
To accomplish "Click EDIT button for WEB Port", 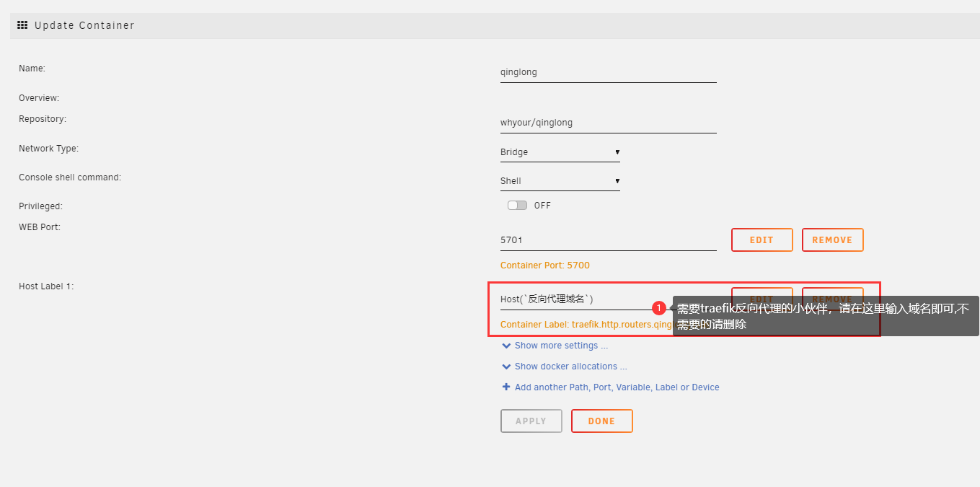I will 762,240.
